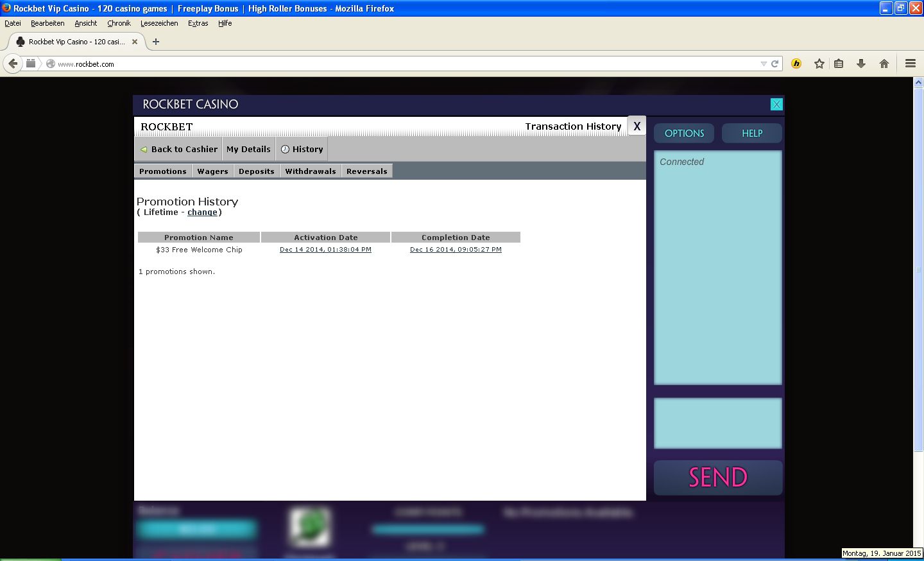This screenshot has height=561, width=924.
Task: Bookmark this page with the star icon
Action: (x=819, y=64)
